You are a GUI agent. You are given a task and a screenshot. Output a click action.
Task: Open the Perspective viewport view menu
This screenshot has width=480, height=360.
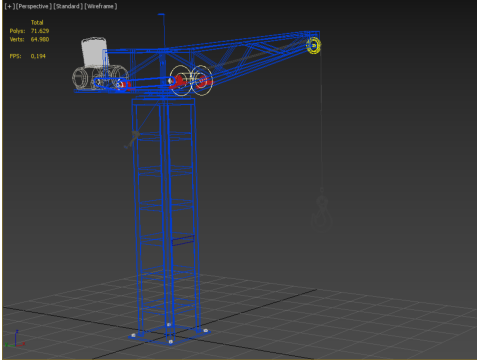point(34,6)
